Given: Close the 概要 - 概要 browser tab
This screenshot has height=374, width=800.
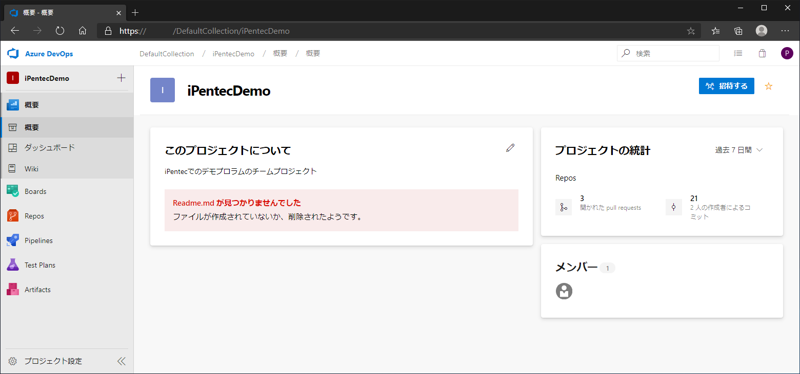Looking at the screenshot, I should pos(118,12).
